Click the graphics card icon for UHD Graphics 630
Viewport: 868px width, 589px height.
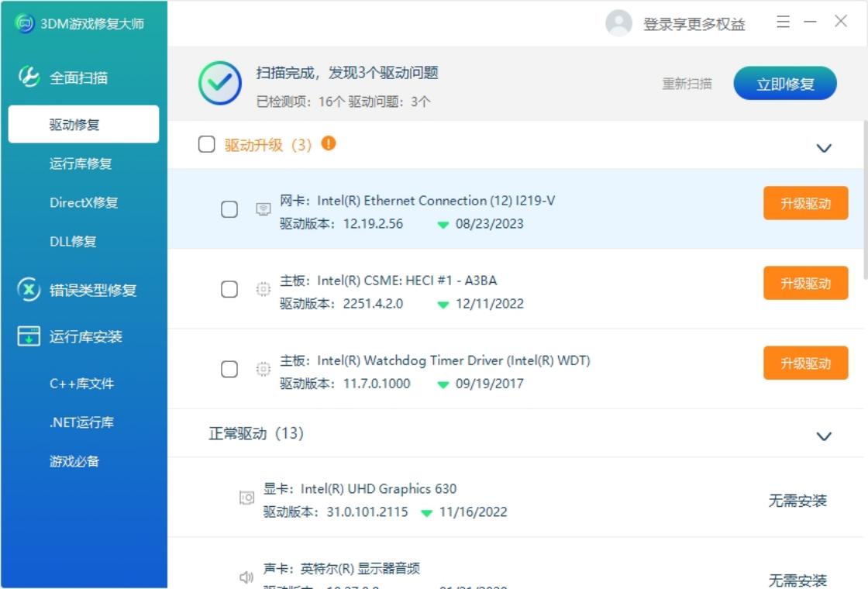[x=247, y=498]
